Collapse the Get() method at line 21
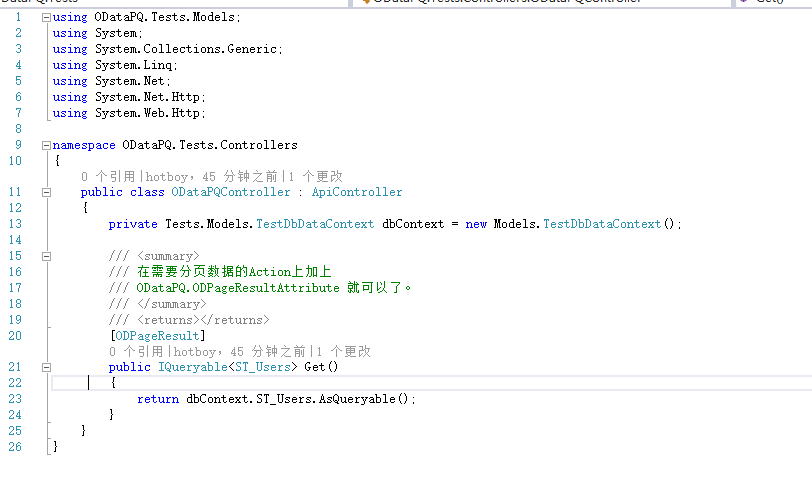Image resolution: width=812 pixels, height=503 pixels. click(46, 368)
